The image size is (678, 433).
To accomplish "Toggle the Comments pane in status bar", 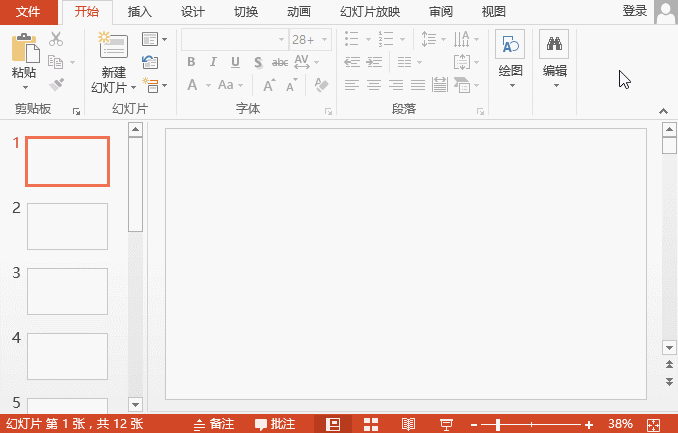I will pyautogui.click(x=275, y=424).
